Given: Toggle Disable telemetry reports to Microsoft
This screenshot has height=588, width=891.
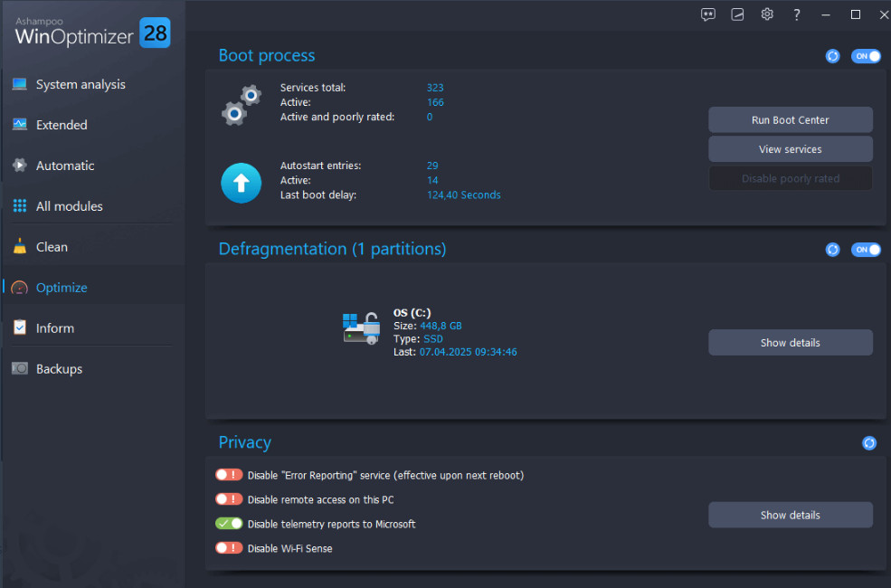Looking at the screenshot, I should pos(229,524).
